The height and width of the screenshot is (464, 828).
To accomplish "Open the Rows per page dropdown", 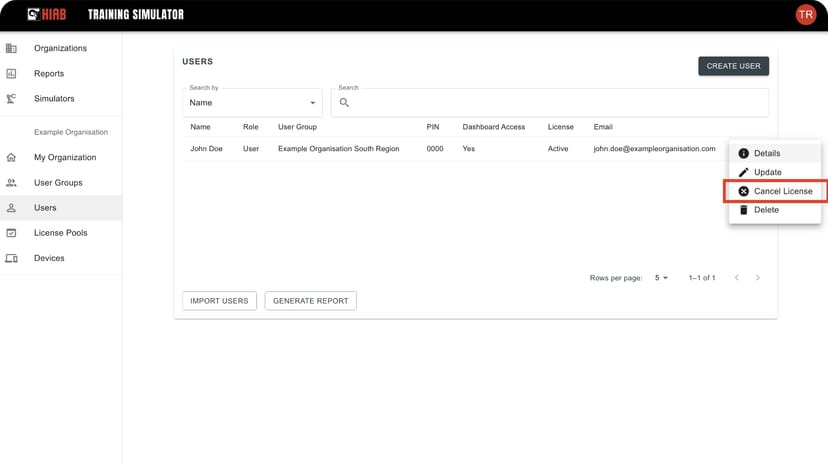I will [661, 278].
